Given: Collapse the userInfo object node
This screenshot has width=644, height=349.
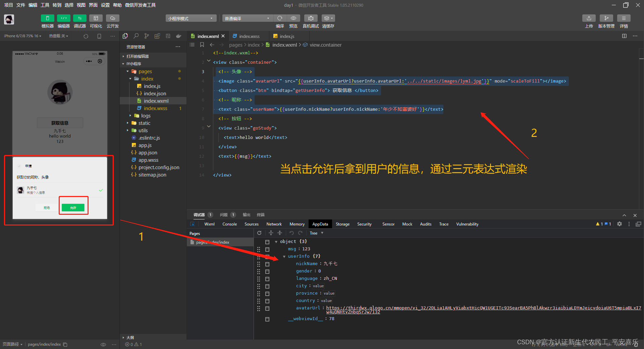Looking at the screenshot, I should tap(284, 256).
